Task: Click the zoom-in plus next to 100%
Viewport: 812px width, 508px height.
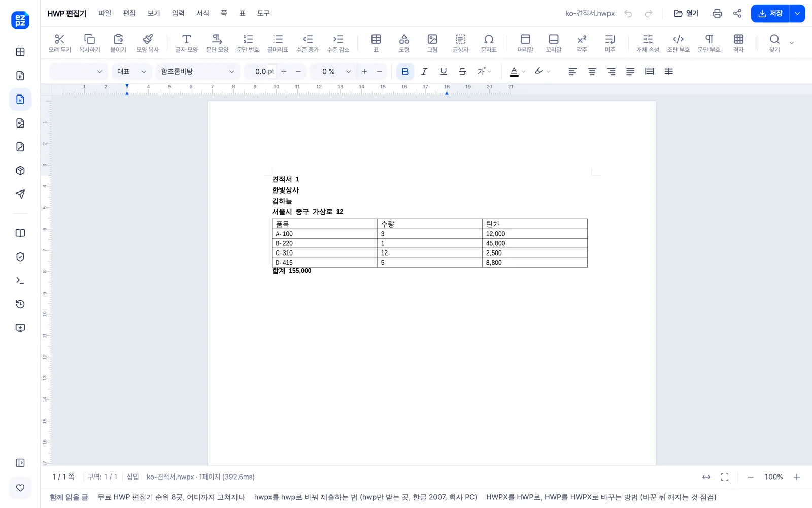Action: pyautogui.click(x=797, y=477)
